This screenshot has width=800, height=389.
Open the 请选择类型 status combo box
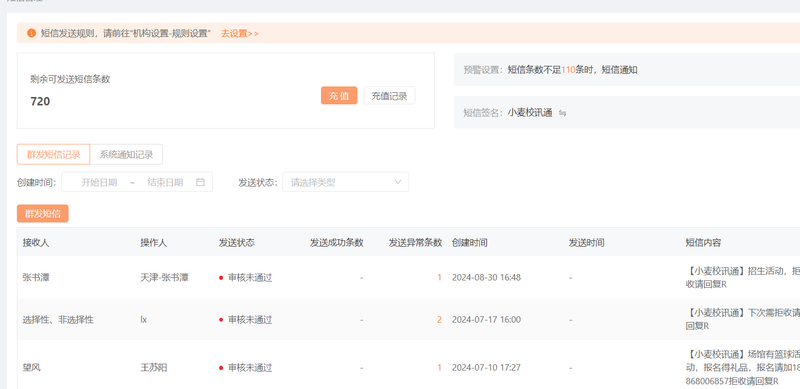(x=345, y=182)
